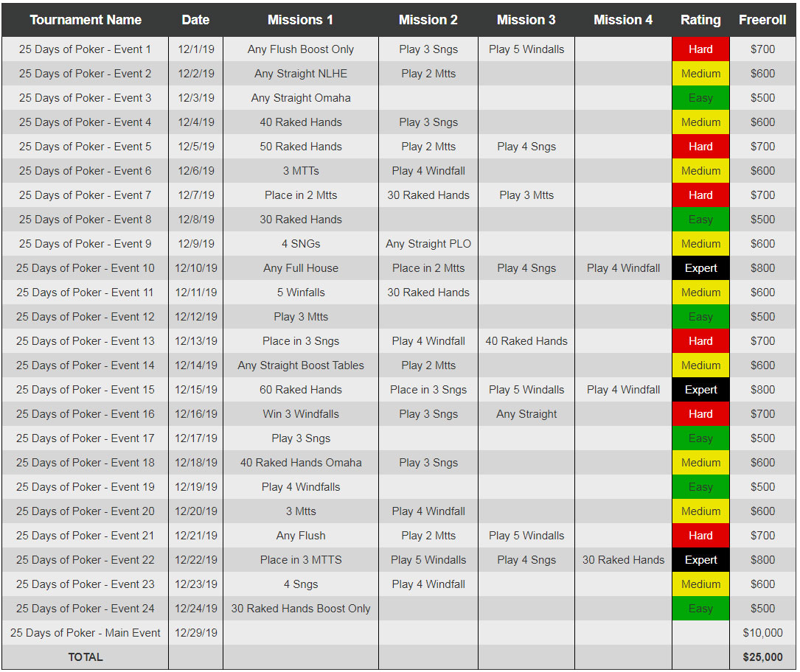Image resolution: width=800 pixels, height=672 pixels.
Task: Click 'Play 4 Windfall' in Event 10 row
Action: (623, 268)
